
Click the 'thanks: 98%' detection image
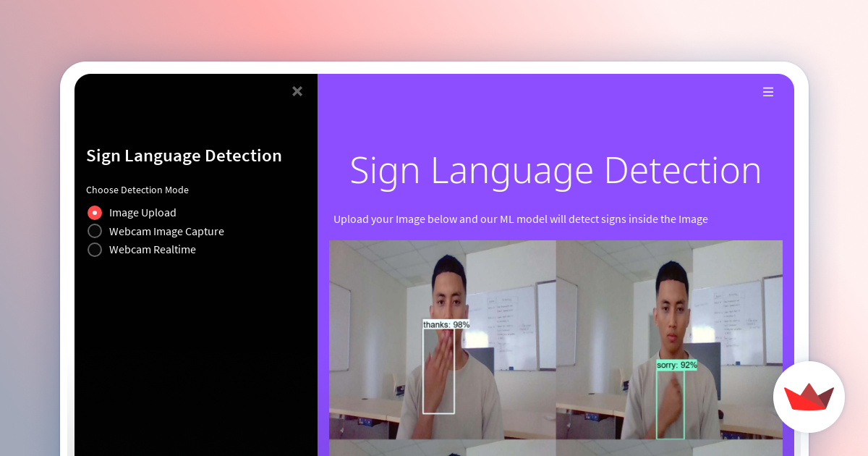click(442, 340)
